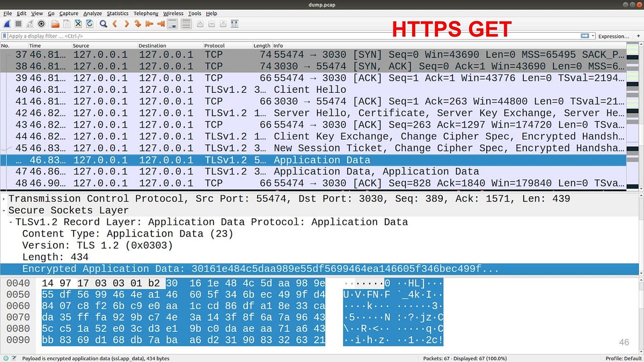Collapse the Secure Sockets Layer node

coord(3,210)
